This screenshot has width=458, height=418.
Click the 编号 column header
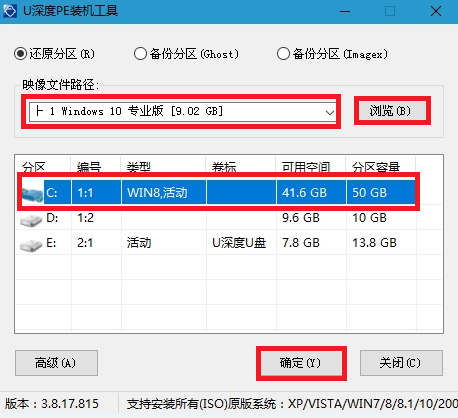pos(89,166)
